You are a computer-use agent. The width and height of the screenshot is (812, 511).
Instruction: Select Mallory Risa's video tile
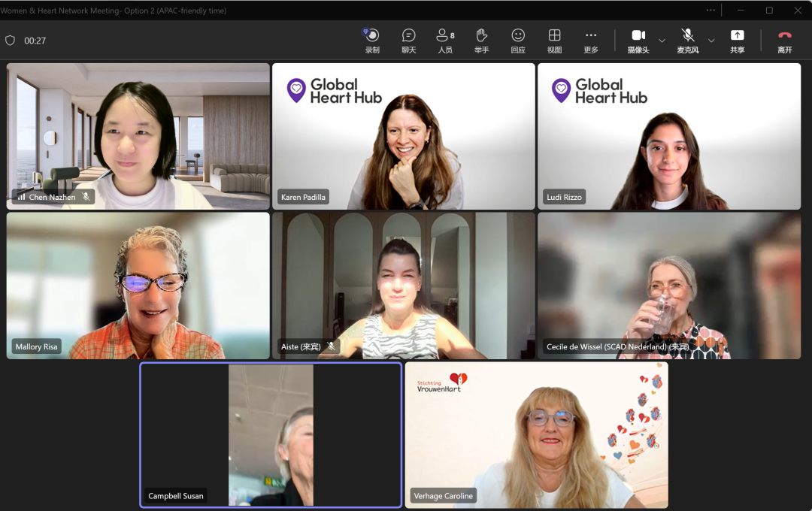pos(138,286)
